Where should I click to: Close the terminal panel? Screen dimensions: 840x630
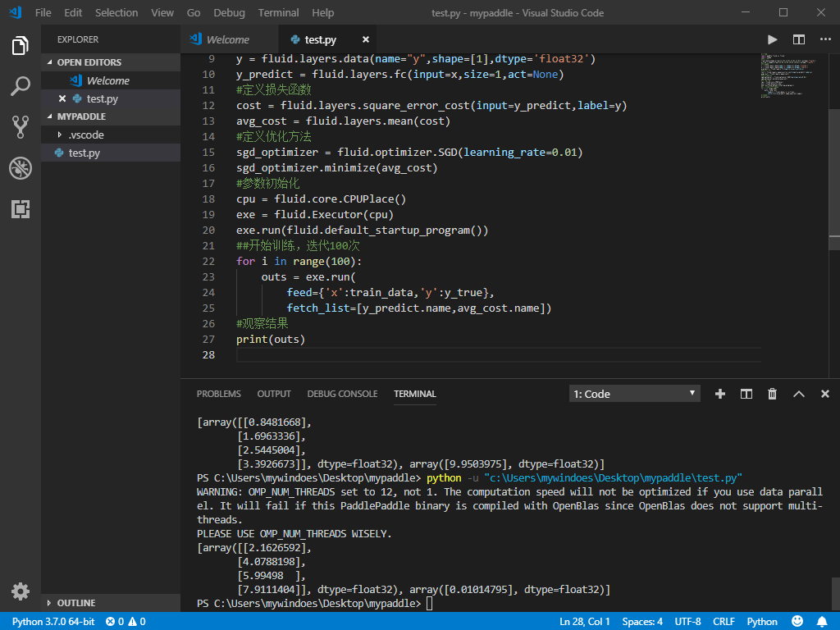[x=825, y=394]
